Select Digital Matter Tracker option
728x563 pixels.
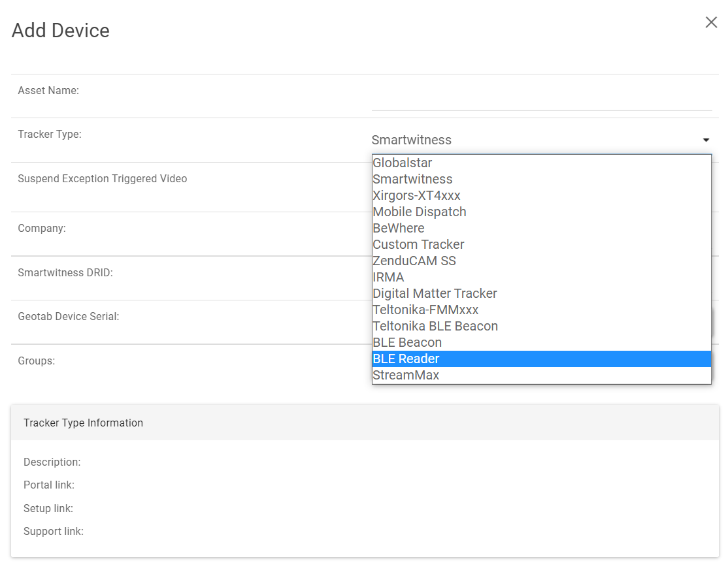[x=541, y=293]
